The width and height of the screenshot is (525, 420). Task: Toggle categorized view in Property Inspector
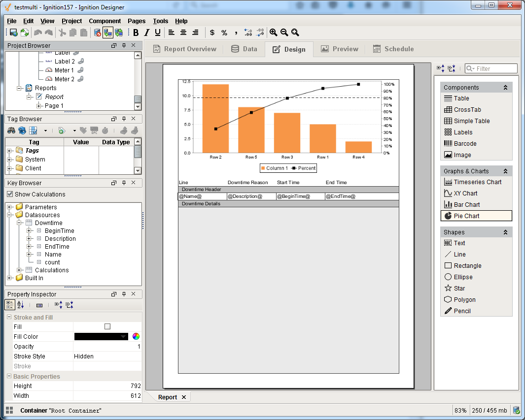(10, 305)
